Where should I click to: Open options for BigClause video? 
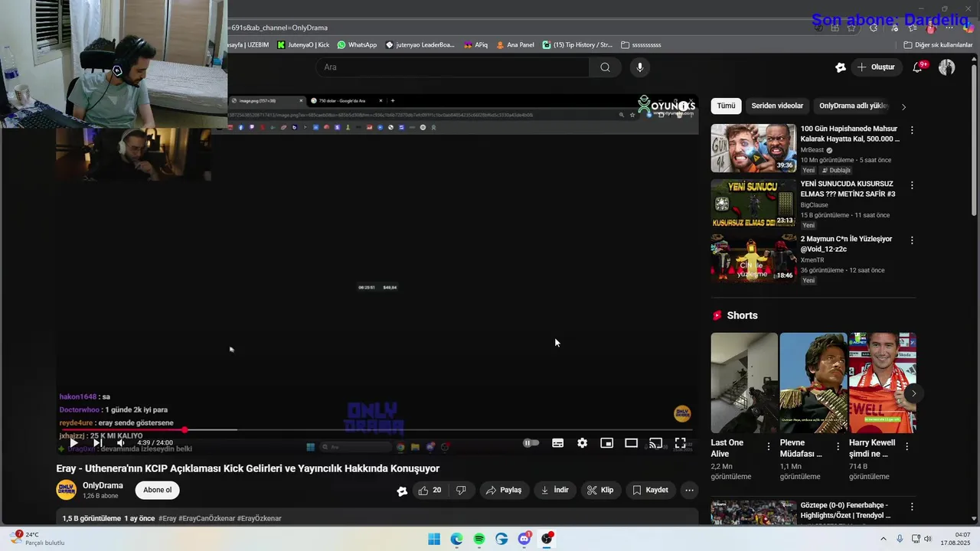(x=911, y=185)
